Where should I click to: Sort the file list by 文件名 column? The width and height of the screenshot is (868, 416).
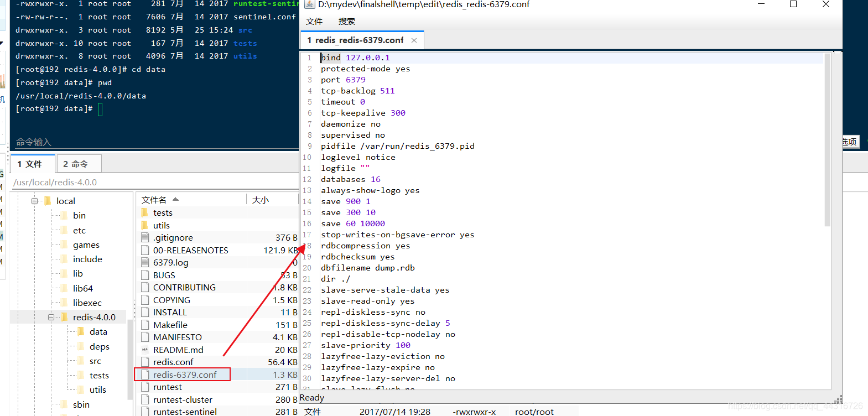point(191,200)
